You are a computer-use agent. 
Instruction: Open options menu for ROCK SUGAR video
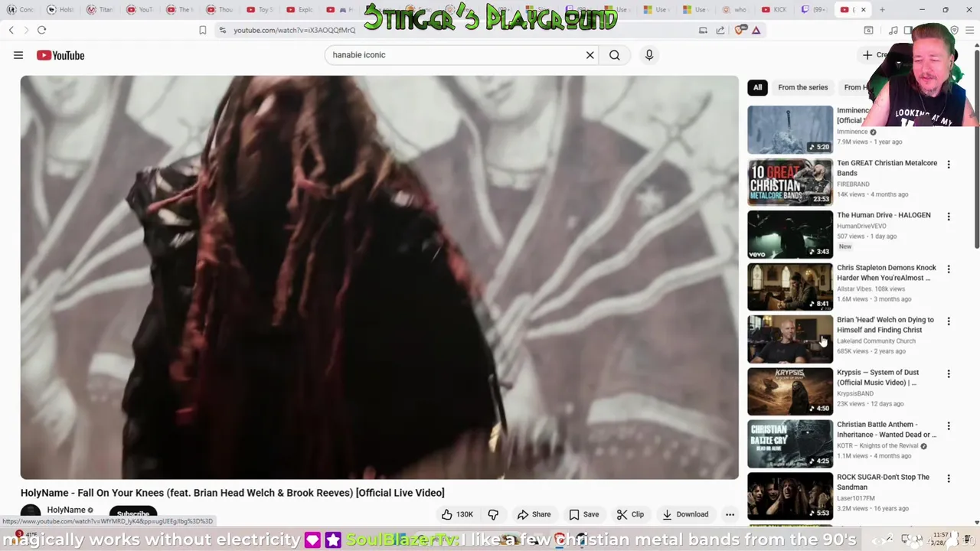(x=949, y=478)
